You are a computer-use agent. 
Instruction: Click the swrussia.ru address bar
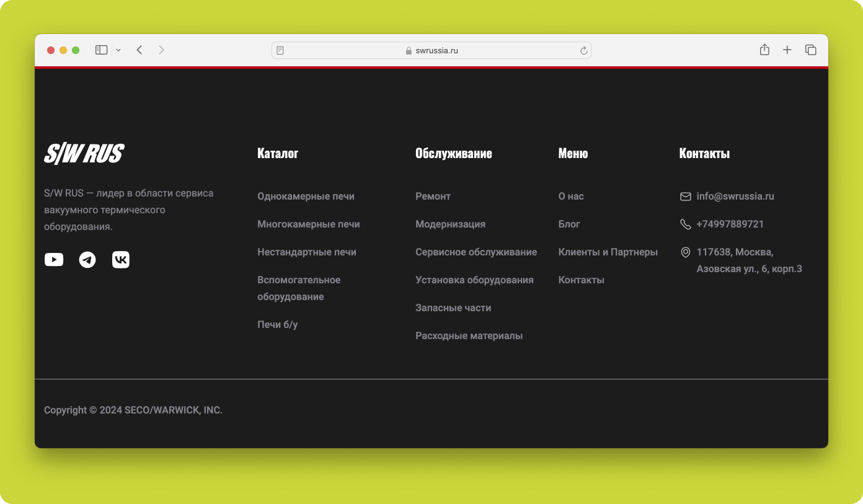[431, 50]
